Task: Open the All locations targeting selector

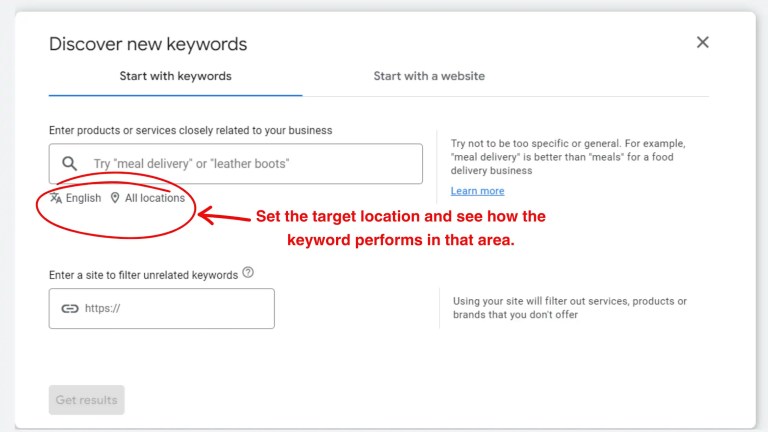Action: tap(154, 198)
